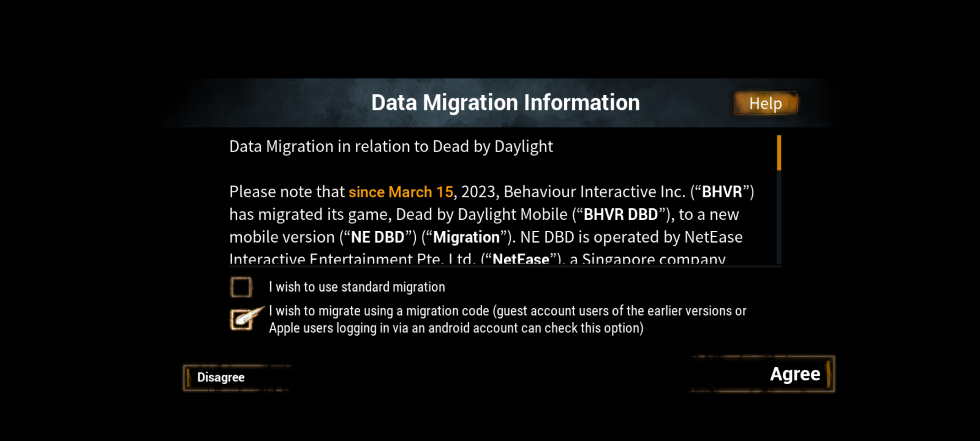This screenshot has width=980, height=441.
Task: Open Help for migration details
Action: click(766, 103)
